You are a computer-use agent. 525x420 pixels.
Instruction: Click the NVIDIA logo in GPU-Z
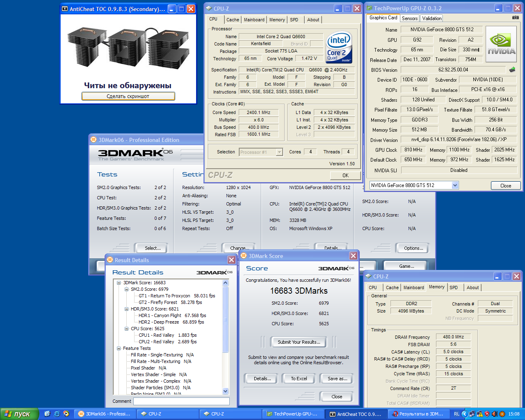(501, 44)
